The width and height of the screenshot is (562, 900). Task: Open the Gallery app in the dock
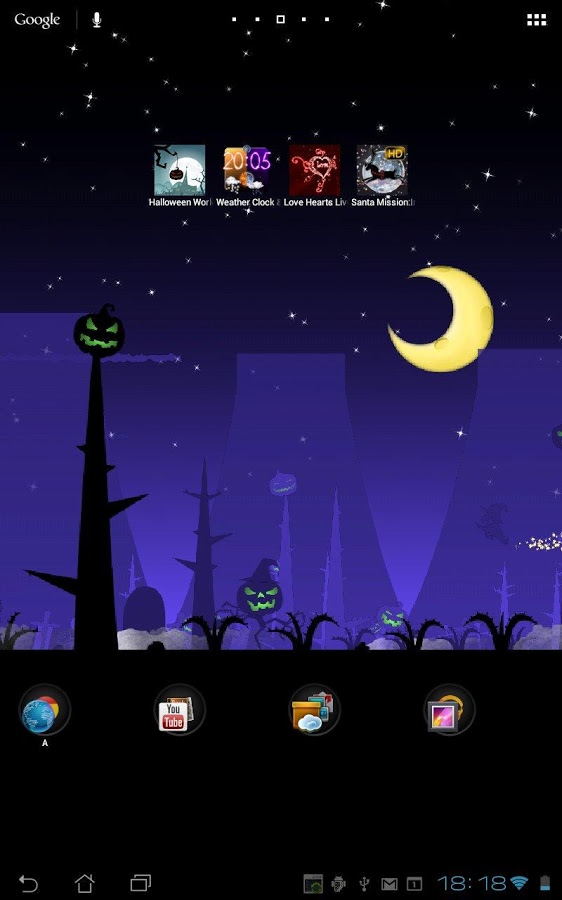pyautogui.click(x=449, y=710)
